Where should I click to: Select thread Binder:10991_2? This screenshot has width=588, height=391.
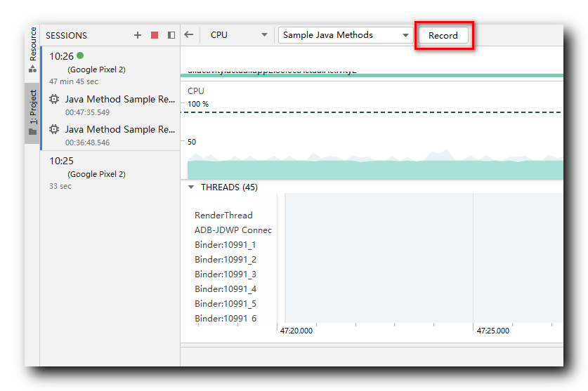tap(226, 260)
